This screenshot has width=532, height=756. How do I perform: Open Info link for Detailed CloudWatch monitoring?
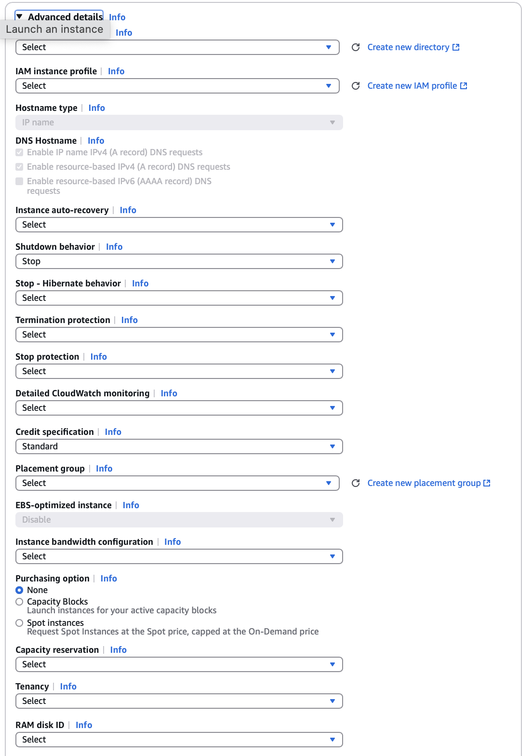coord(169,393)
